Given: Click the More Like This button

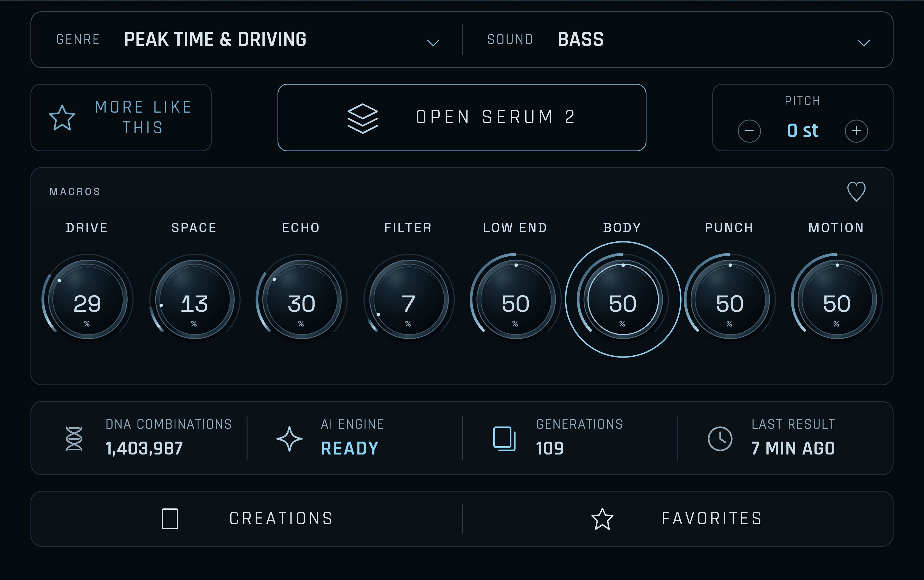Looking at the screenshot, I should pos(121,117).
